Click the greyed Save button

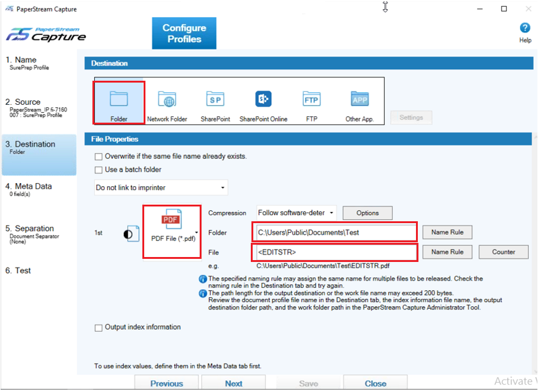[x=309, y=383]
